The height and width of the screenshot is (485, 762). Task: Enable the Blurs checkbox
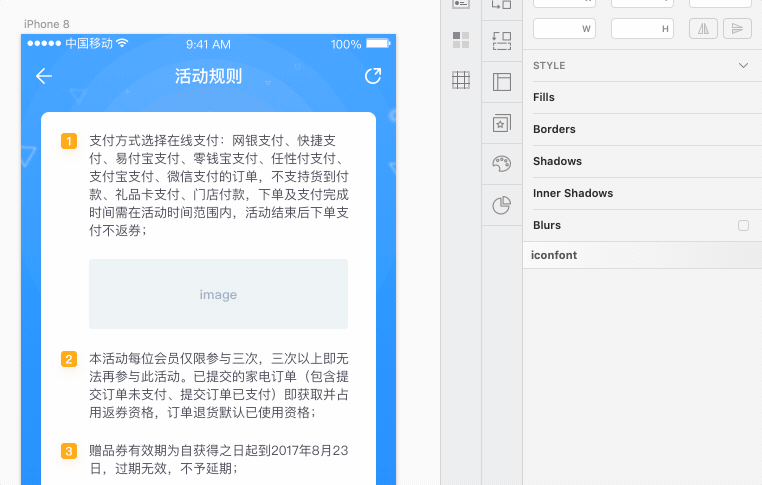coord(743,226)
